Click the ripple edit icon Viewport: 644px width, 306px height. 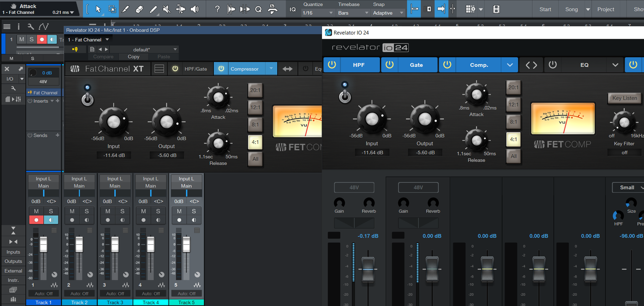pos(428,9)
